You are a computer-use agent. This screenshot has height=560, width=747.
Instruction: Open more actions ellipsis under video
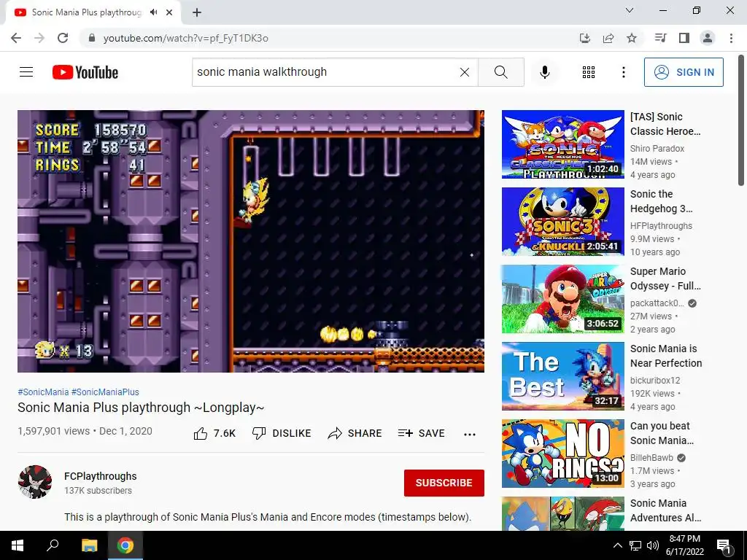[470, 434]
